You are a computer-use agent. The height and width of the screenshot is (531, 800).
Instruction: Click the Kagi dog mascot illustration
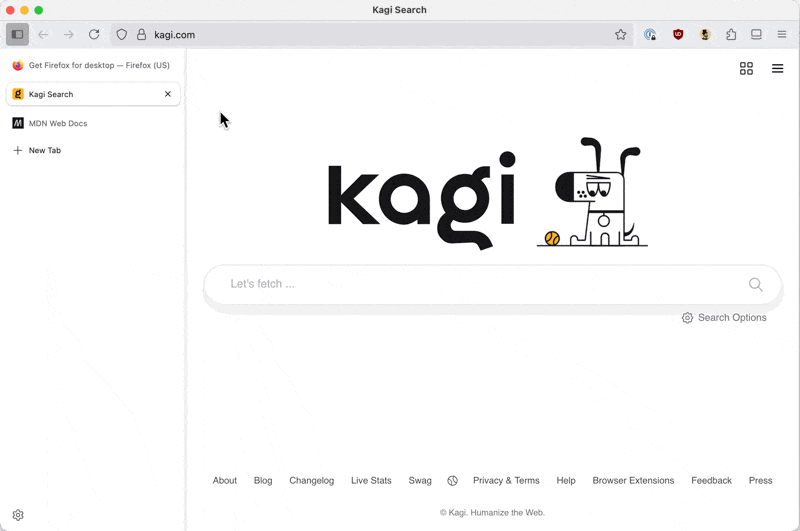(x=592, y=193)
